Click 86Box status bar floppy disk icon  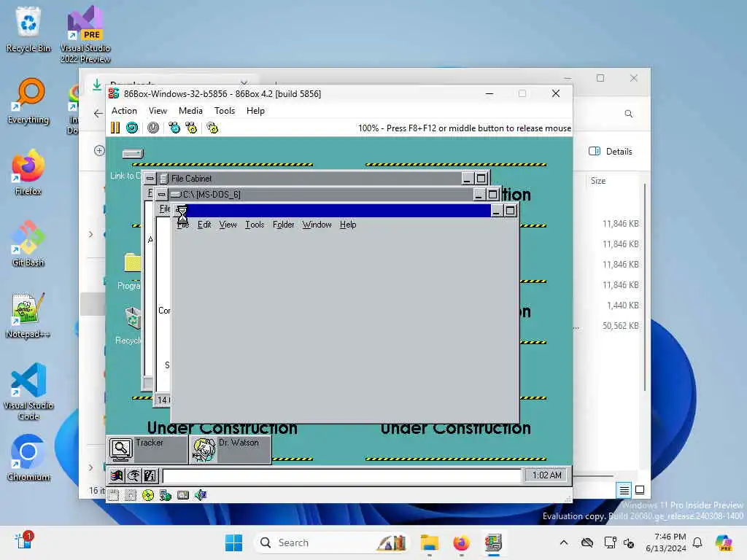(x=113, y=495)
